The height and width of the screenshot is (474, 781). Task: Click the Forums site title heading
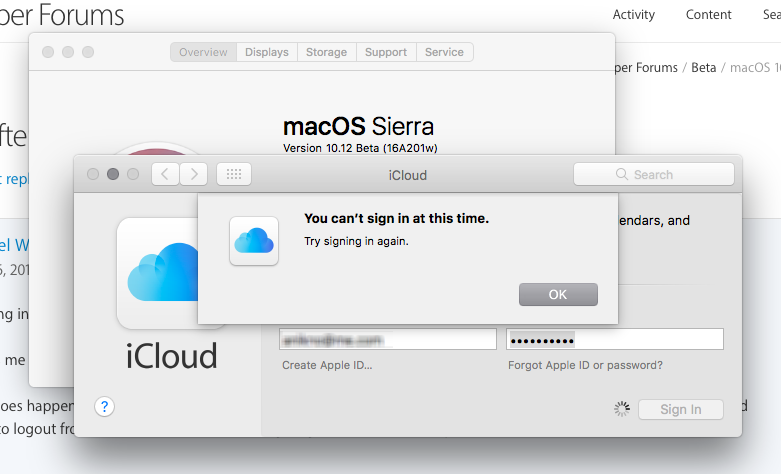[62, 15]
